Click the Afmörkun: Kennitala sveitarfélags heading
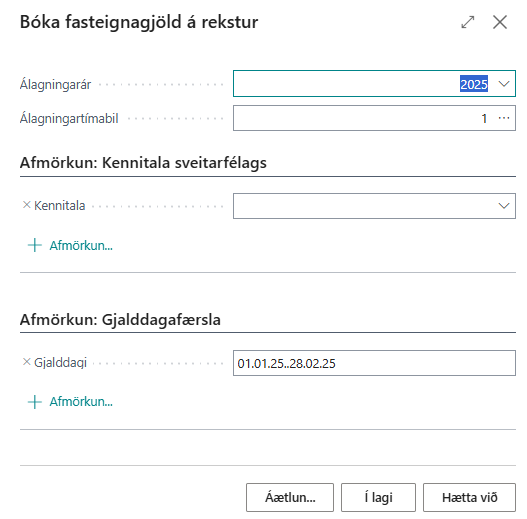The image size is (527, 519). pos(143,163)
